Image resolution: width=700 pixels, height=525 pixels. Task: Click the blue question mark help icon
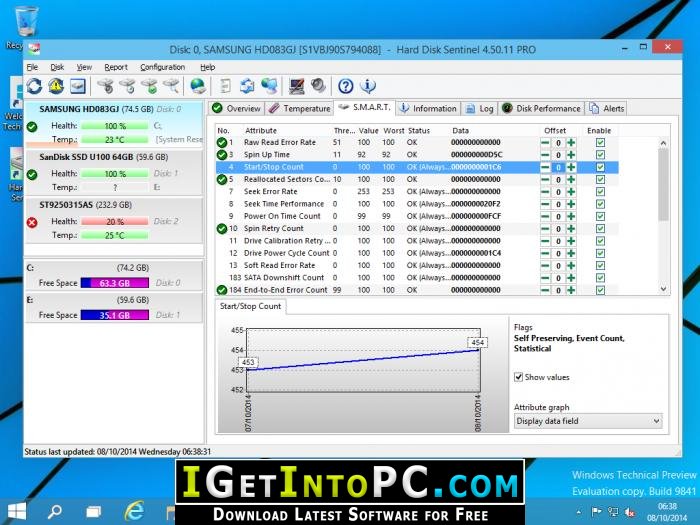(x=346, y=86)
